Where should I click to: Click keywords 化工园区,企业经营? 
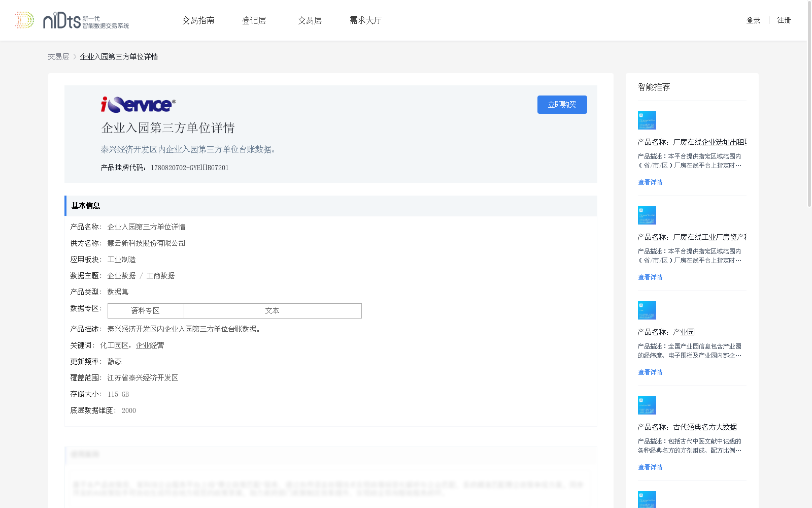[132, 345]
